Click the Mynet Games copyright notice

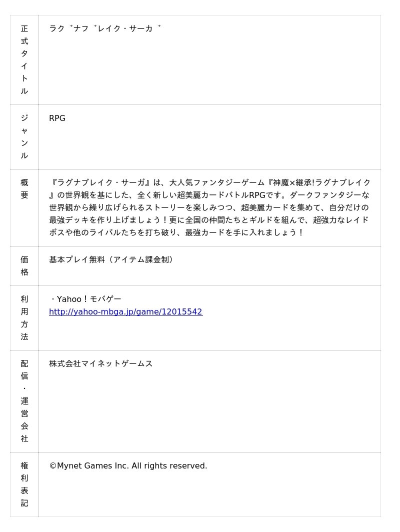[128, 466]
